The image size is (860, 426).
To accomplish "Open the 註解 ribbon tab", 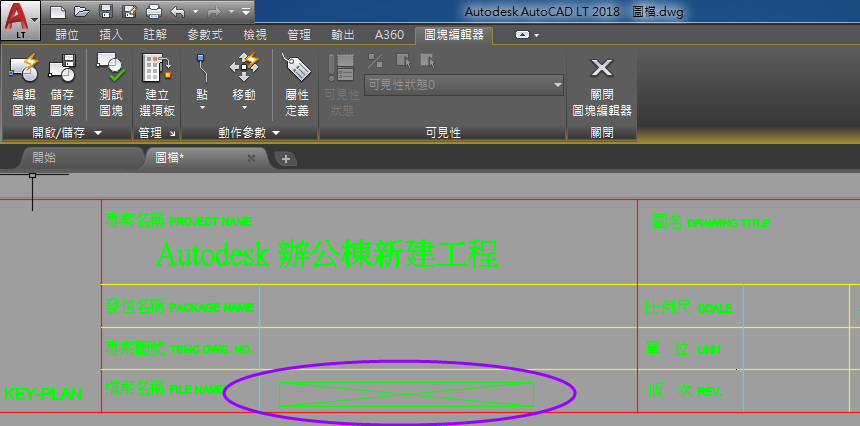I will (155, 35).
